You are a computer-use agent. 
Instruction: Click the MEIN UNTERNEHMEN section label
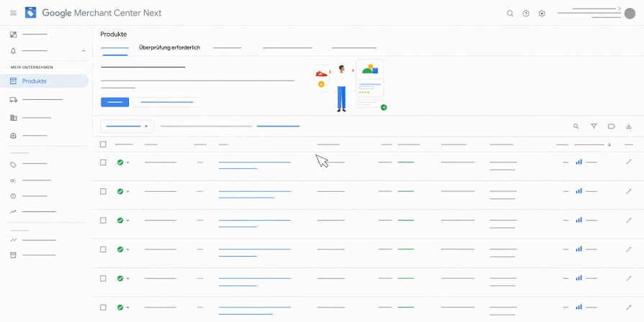pyautogui.click(x=32, y=68)
